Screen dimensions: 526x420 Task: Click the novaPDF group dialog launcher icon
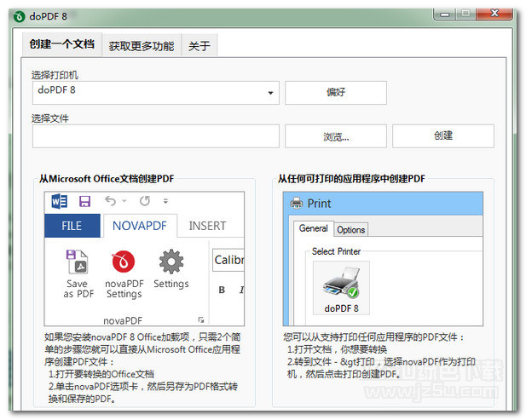(201, 319)
